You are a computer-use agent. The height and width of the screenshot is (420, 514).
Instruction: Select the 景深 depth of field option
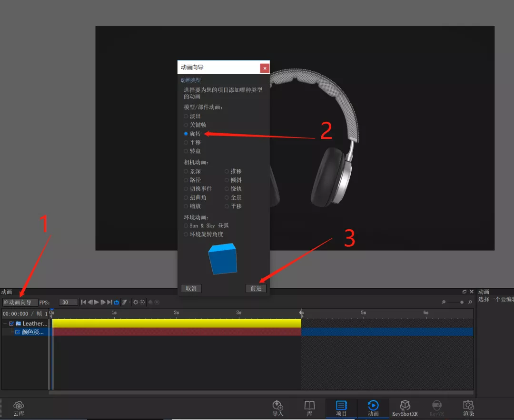pyautogui.click(x=186, y=171)
